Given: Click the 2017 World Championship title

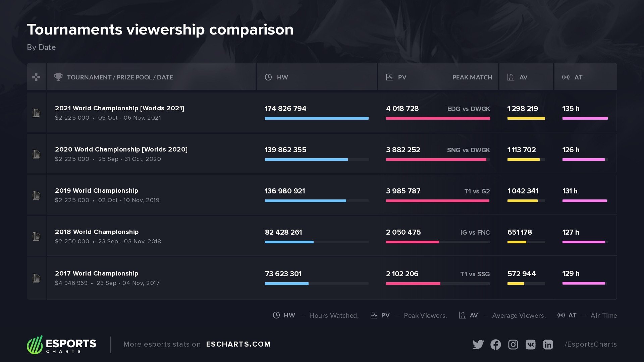Looking at the screenshot, I should (x=97, y=274).
